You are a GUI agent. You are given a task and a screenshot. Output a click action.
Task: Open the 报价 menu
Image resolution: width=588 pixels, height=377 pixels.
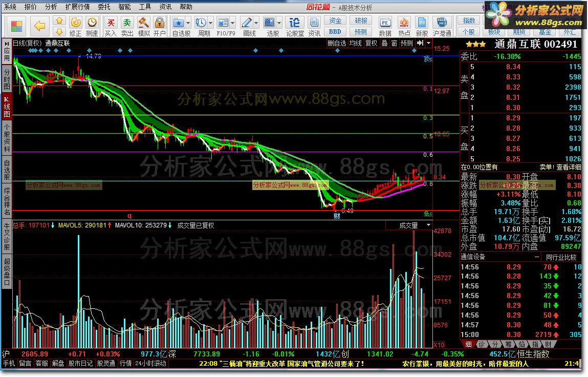(30, 7)
